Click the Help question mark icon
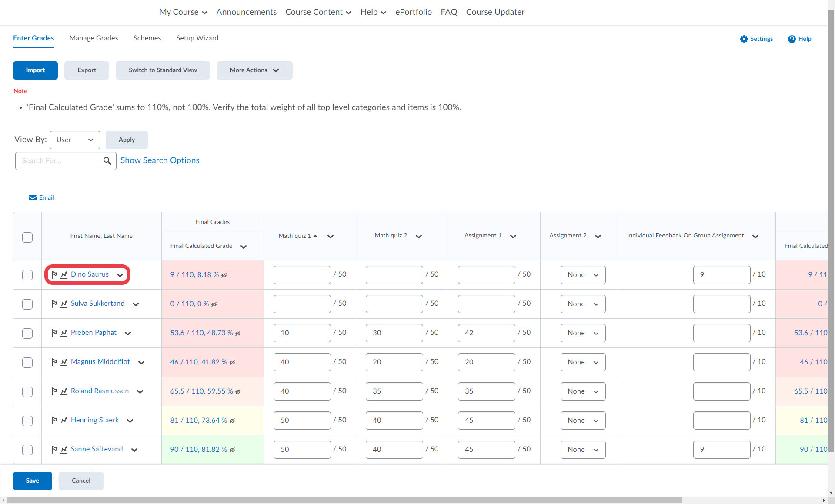This screenshot has height=504, width=835. 792,39
